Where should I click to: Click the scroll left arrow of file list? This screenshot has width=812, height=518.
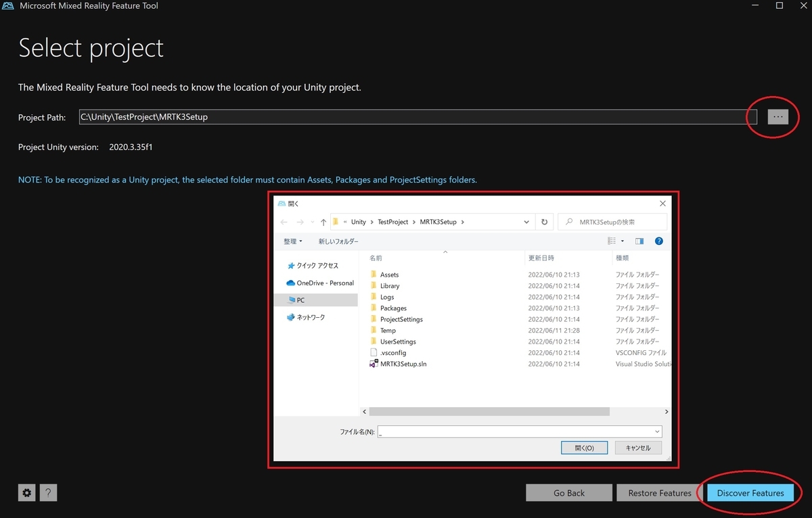[365, 411]
